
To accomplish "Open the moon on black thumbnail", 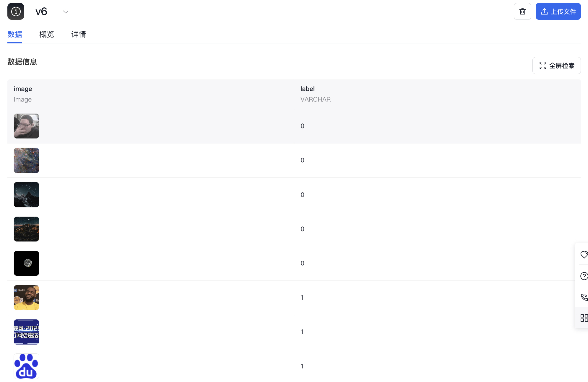I will [26, 263].
